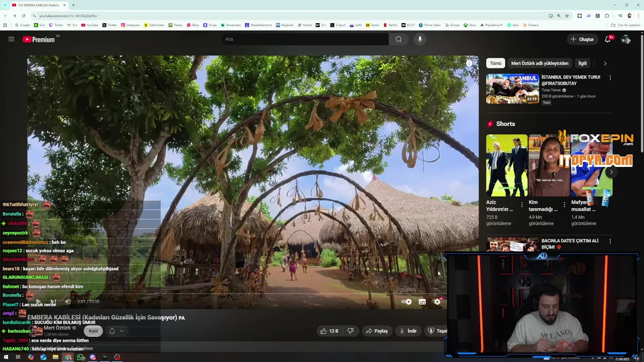The image size is (644, 362).
Task: Reload the page
Action: tap(24, 16)
